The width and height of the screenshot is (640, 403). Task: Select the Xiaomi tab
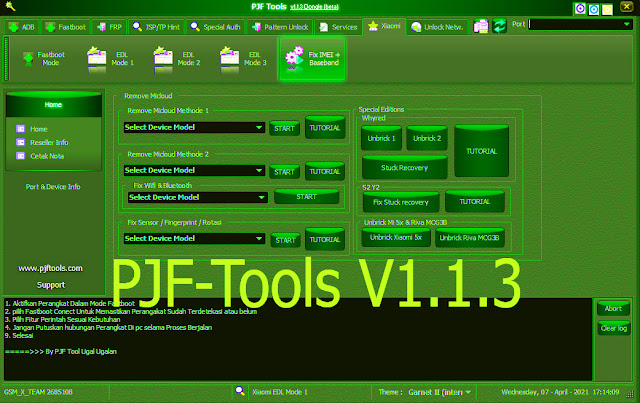pyautogui.click(x=384, y=27)
